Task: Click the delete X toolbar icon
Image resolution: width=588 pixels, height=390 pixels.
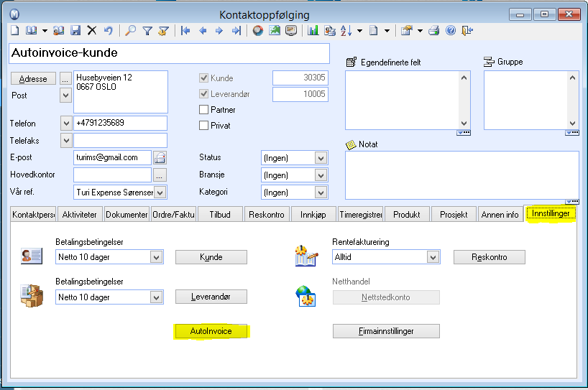Action: tap(92, 30)
